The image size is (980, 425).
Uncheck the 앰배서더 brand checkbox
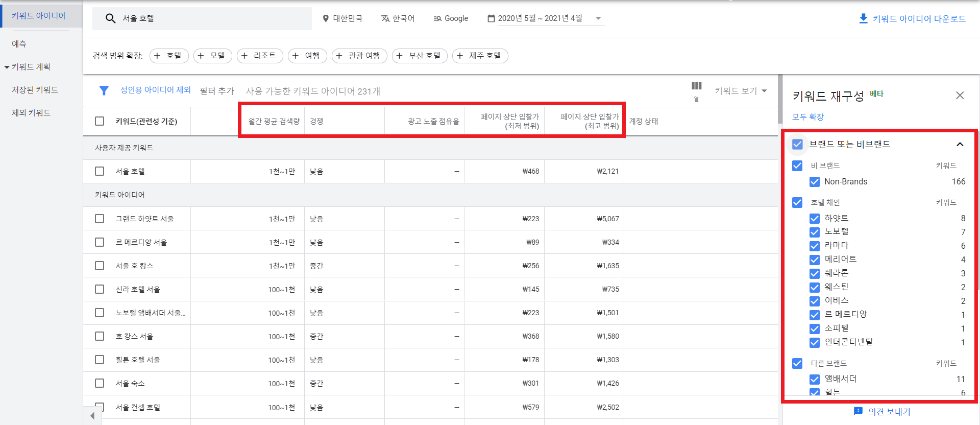tap(815, 379)
